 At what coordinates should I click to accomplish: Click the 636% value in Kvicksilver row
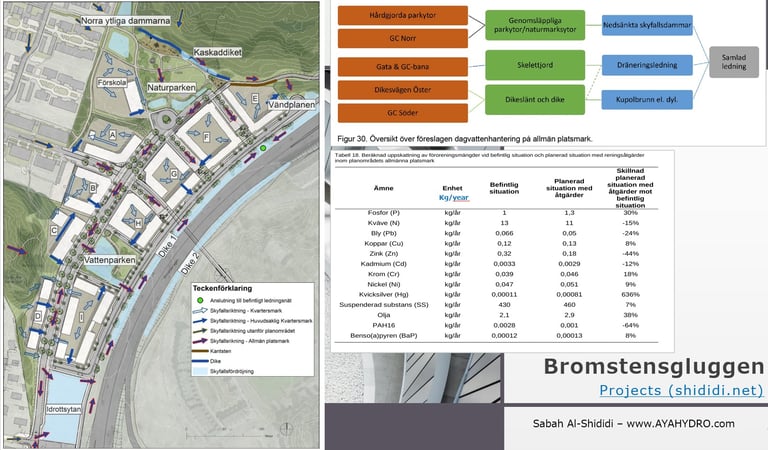(630, 295)
